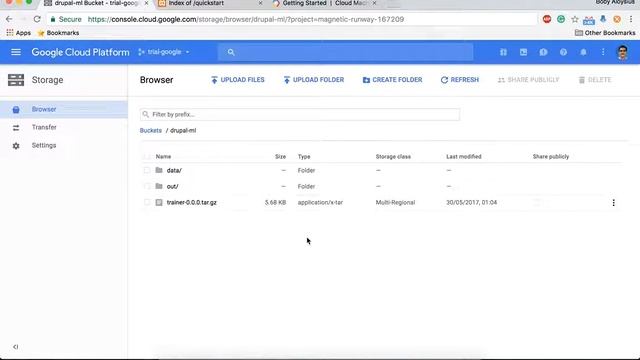Select Settings in the Storage sidebar

pos(64,145)
